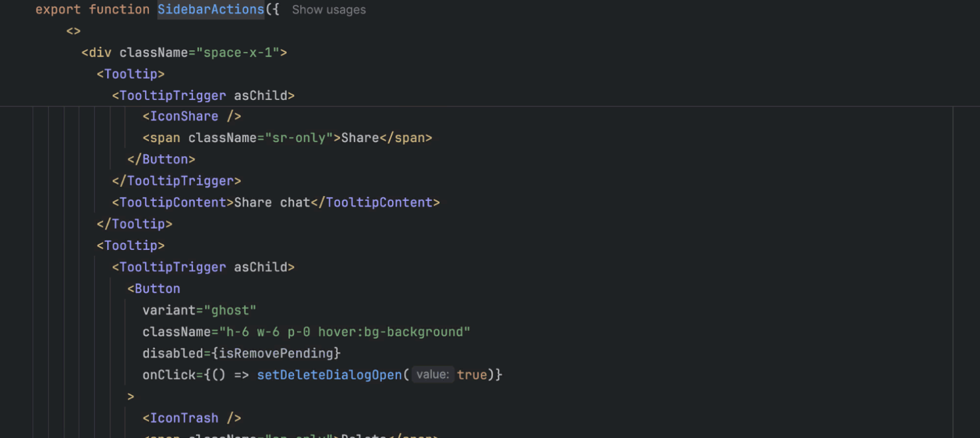This screenshot has width=980, height=438.
Task: Click the word "Share" inside the span element
Action: coord(360,138)
